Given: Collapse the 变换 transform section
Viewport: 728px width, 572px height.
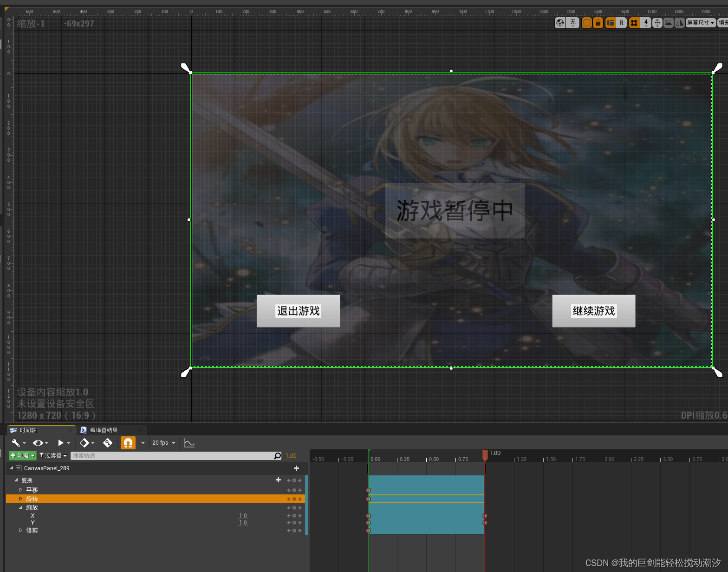Looking at the screenshot, I should pyautogui.click(x=16, y=480).
